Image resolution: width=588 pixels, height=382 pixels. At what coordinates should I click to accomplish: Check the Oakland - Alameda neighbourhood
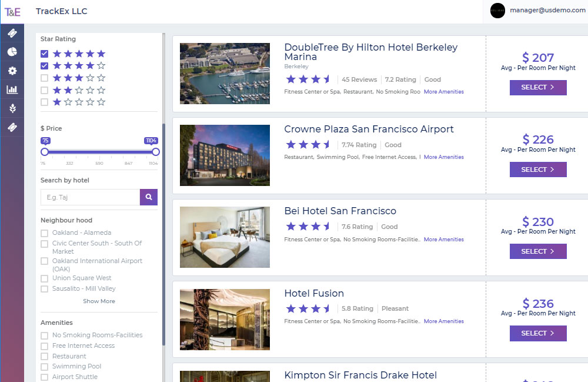click(x=44, y=233)
